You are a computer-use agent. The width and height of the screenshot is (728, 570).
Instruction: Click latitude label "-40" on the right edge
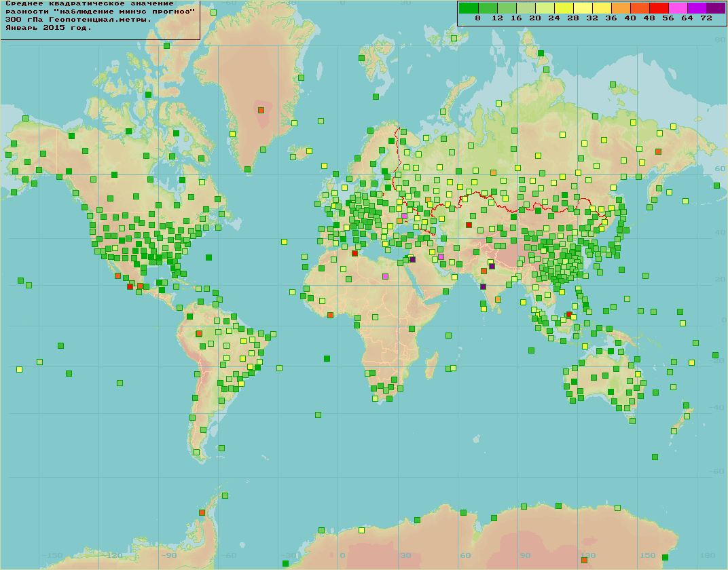pyautogui.click(x=717, y=407)
